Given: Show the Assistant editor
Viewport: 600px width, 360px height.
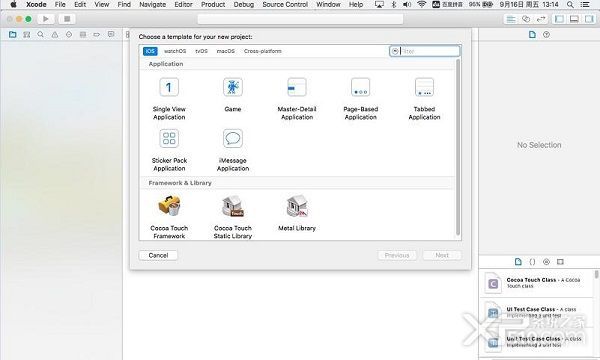Looking at the screenshot, I should point(526,19).
